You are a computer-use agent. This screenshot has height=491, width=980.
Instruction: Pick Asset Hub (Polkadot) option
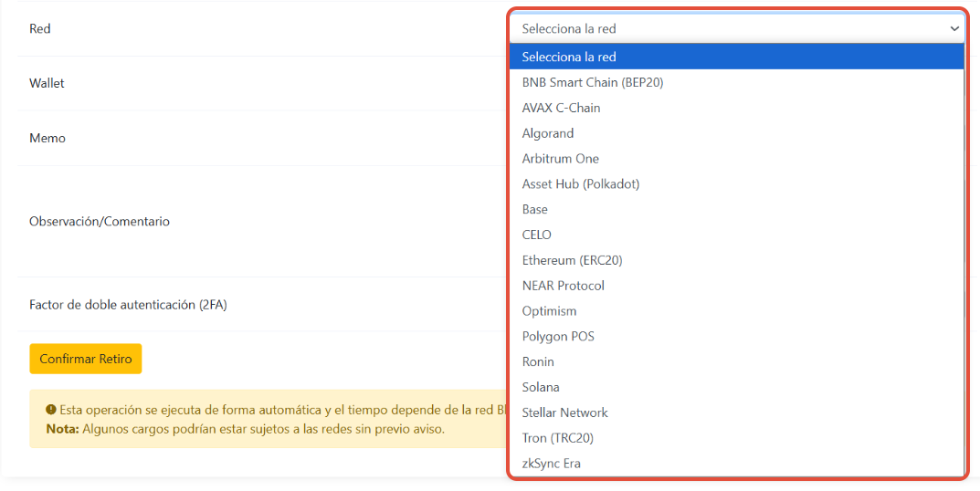click(737, 184)
